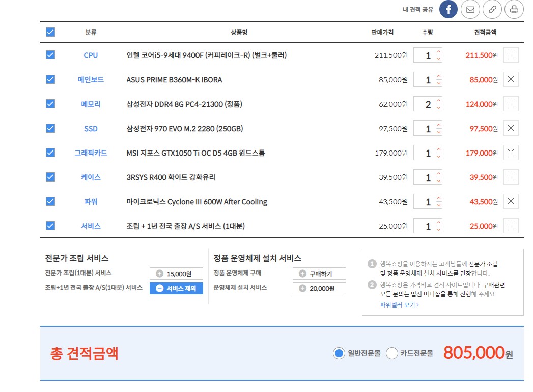This screenshot has width=533, height=392.
Task: Print the quote with the printer icon
Action: (514, 9)
